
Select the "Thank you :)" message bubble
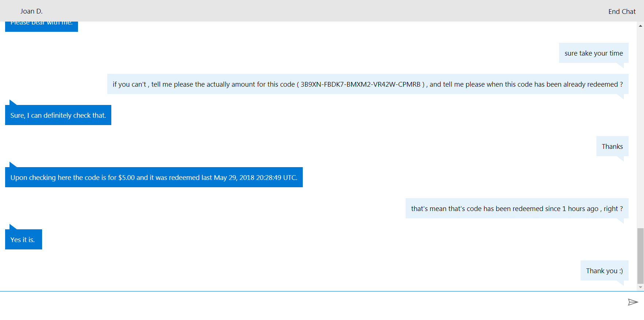click(x=604, y=271)
